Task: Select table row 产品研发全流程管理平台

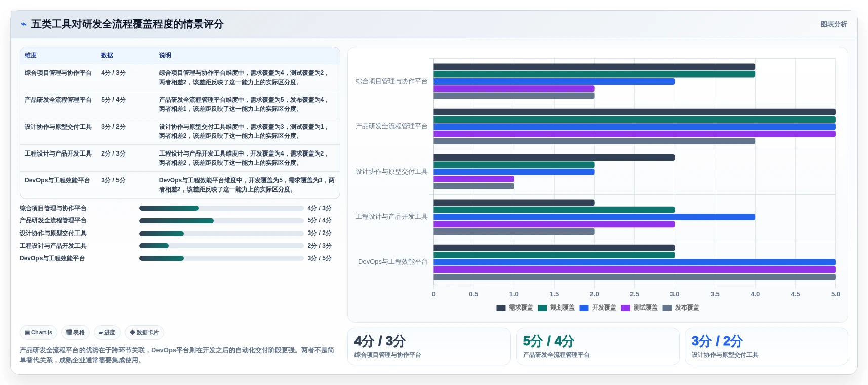Action: tap(180, 104)
